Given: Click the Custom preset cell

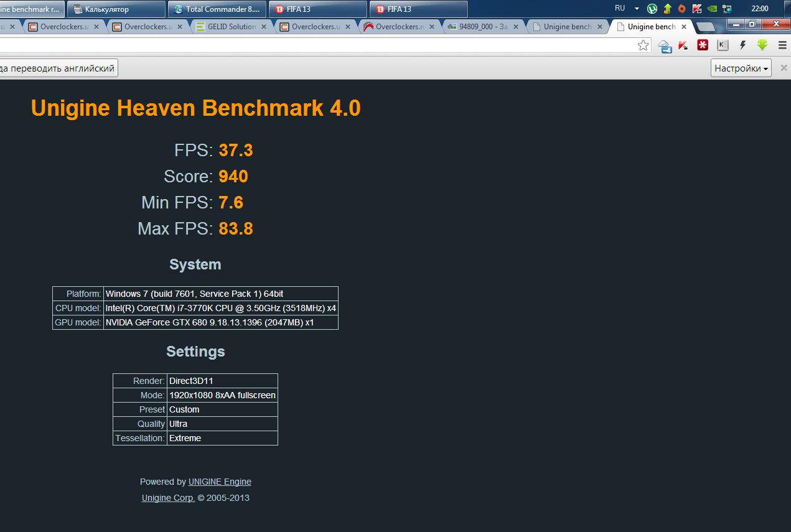Looking at the screenshot, I should [x=223, y=409].
